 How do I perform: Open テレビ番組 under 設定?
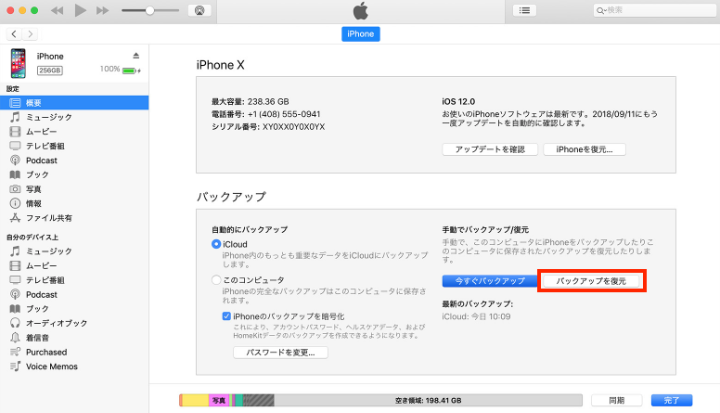click(x=74, y=146)
